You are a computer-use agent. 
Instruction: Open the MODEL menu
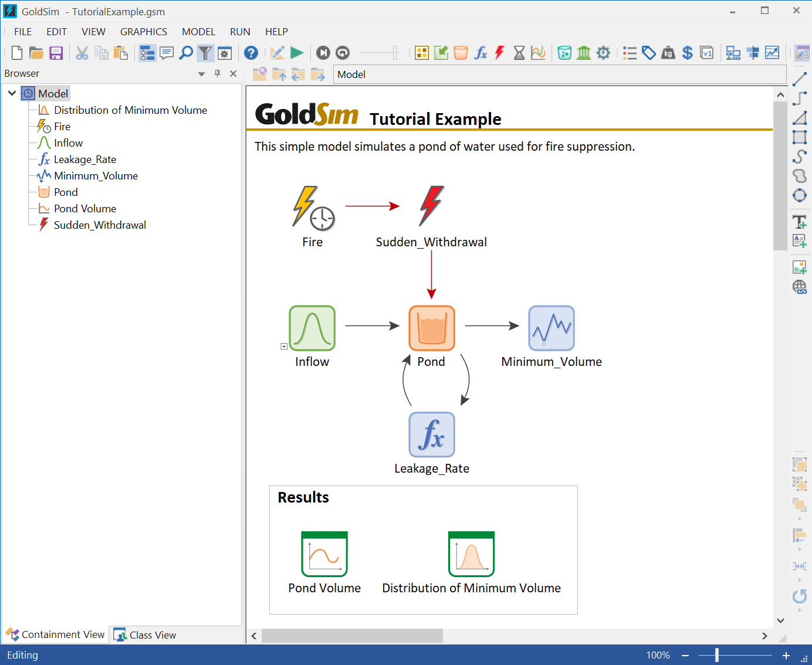coord(198,32)
